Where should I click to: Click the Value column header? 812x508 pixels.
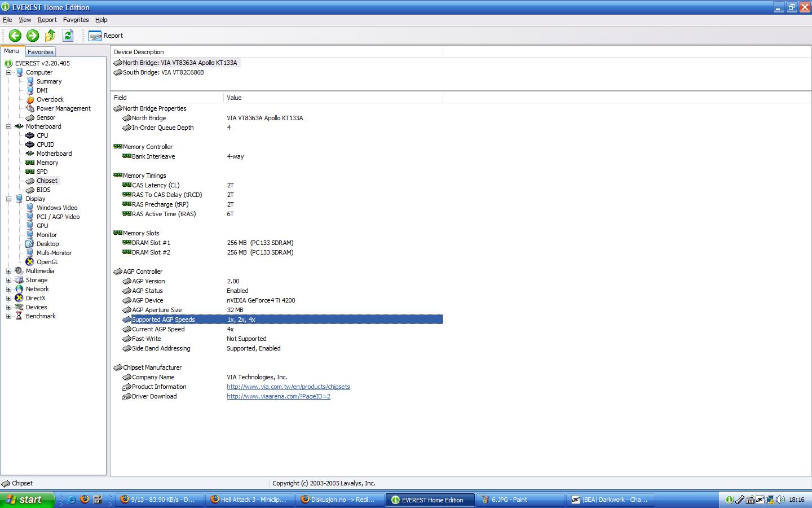333,98
